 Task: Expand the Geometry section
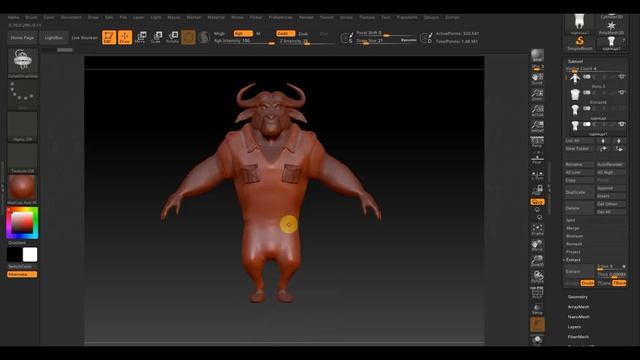coord(578,297)
